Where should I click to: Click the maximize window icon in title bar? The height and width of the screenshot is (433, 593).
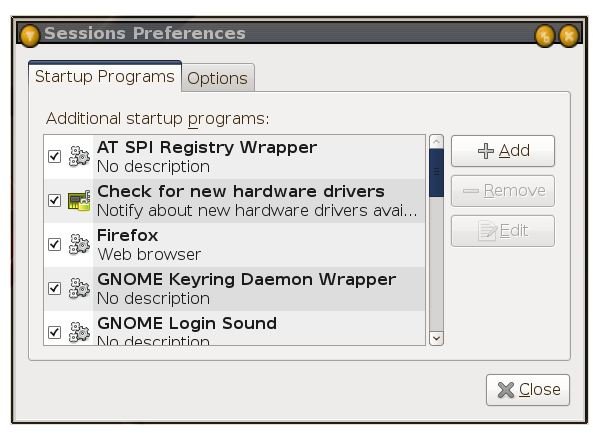click(545, 36)
